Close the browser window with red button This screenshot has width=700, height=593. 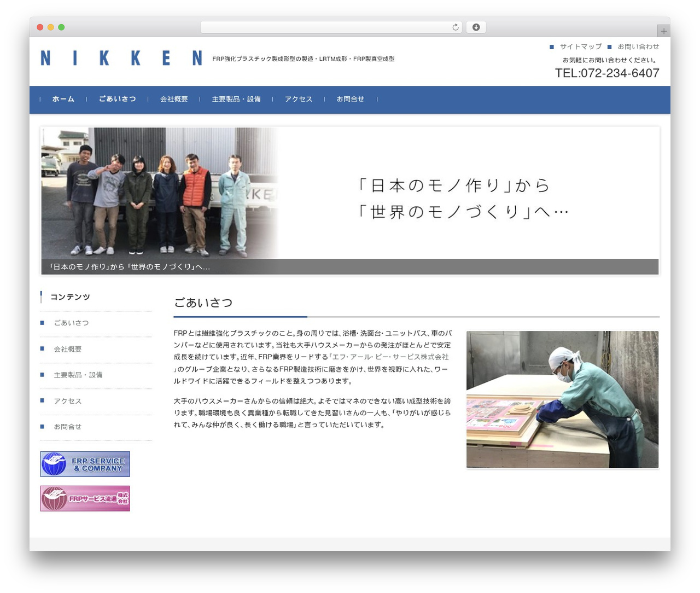[x=40, y=27]
